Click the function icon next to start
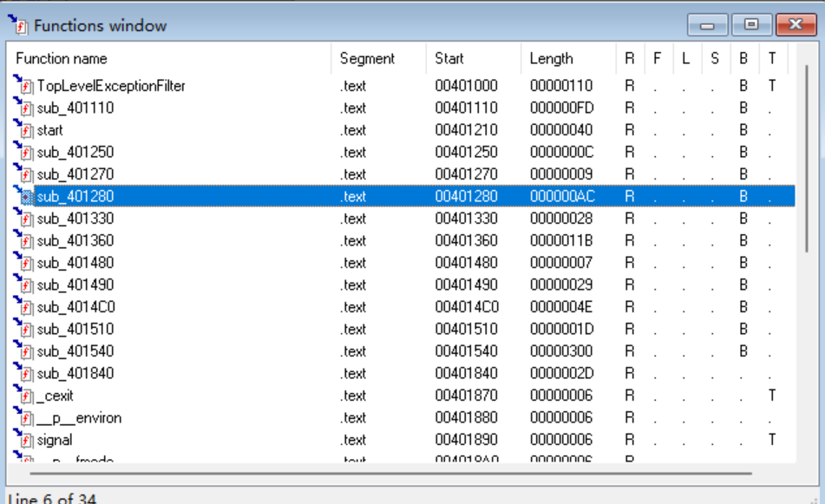This screenshot has width=825, height=504. [x=23, y=129]
